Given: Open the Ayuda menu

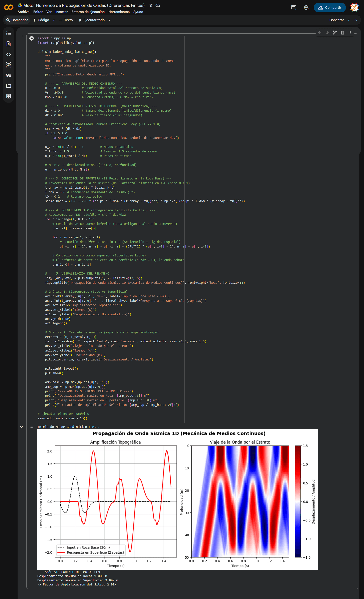Looking at the screenshot, I should coord(138,12).
